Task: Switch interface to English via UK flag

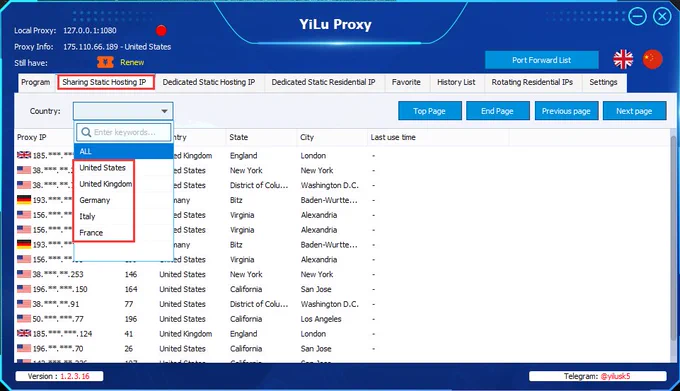Action: 623,59
